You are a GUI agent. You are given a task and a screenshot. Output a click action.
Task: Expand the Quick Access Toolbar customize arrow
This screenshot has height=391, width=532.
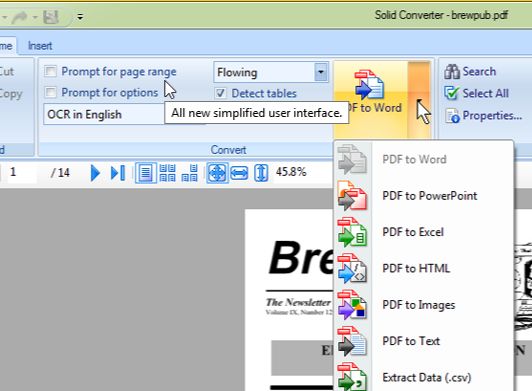click(80, 16)
